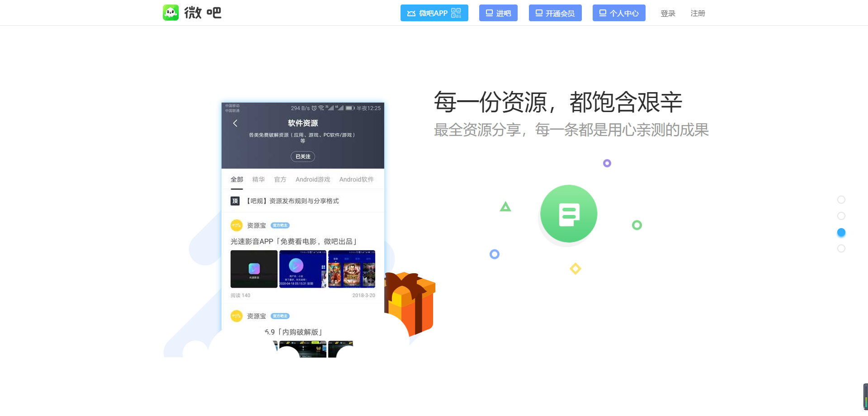Click the second 资源宝 avatar icon

pos(236,316)
